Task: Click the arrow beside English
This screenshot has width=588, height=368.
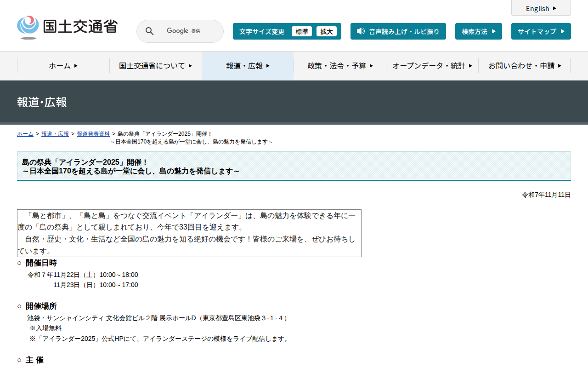Action: point(555,8)
